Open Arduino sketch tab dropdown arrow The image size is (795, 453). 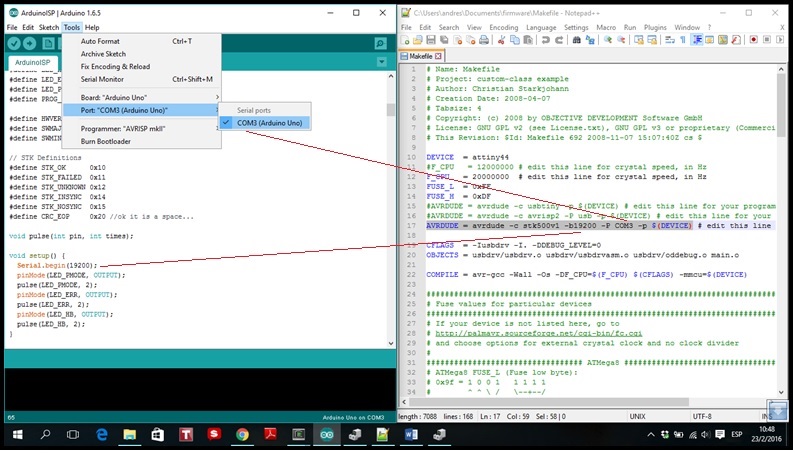[381, 62]
